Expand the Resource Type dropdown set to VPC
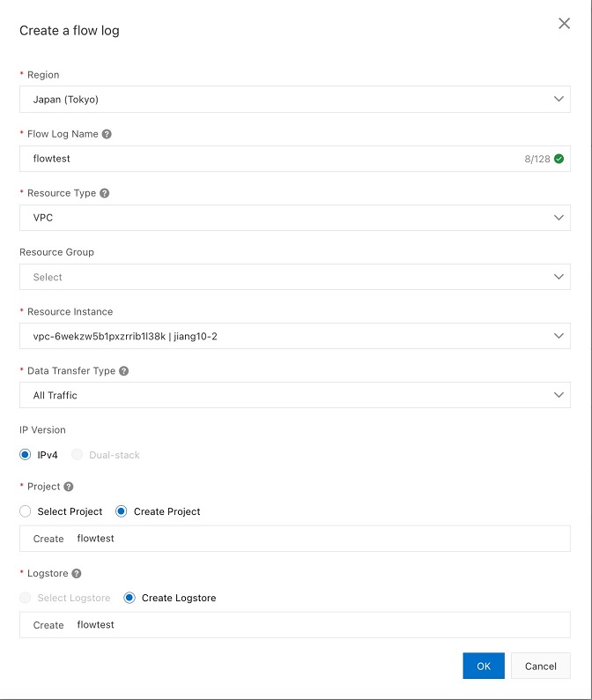Viewport: 592px width, 700px height. 294,218
